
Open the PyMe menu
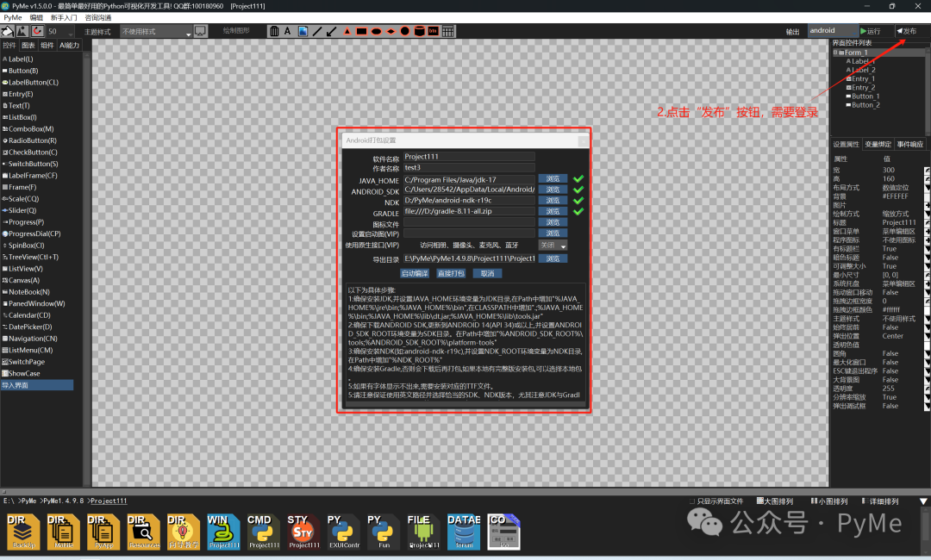[12, 17]
